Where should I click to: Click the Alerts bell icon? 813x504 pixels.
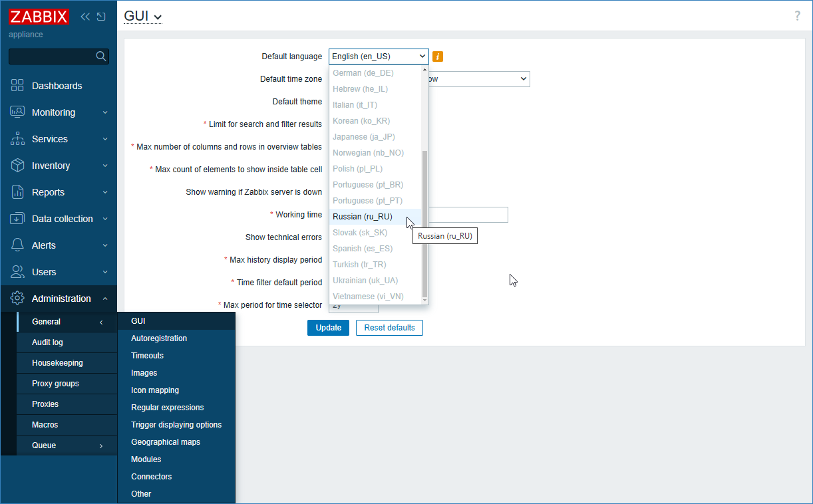tap(18, 245)
